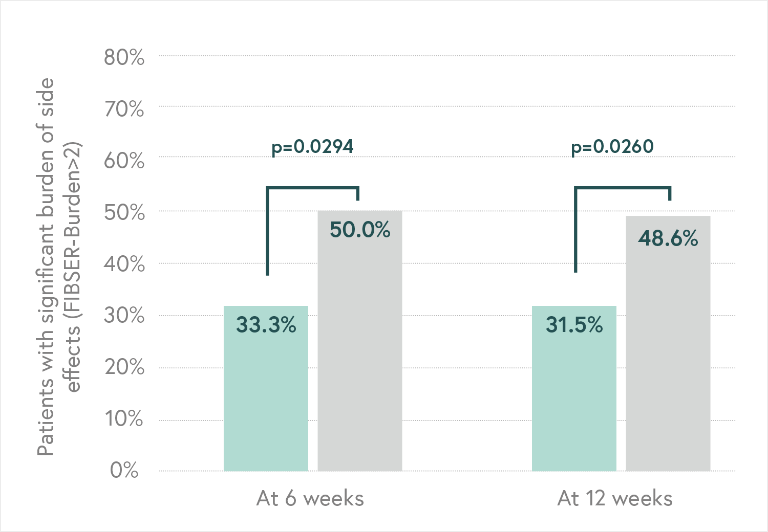
Task: Click the 40% y-axis tick label
Action: 124,264
